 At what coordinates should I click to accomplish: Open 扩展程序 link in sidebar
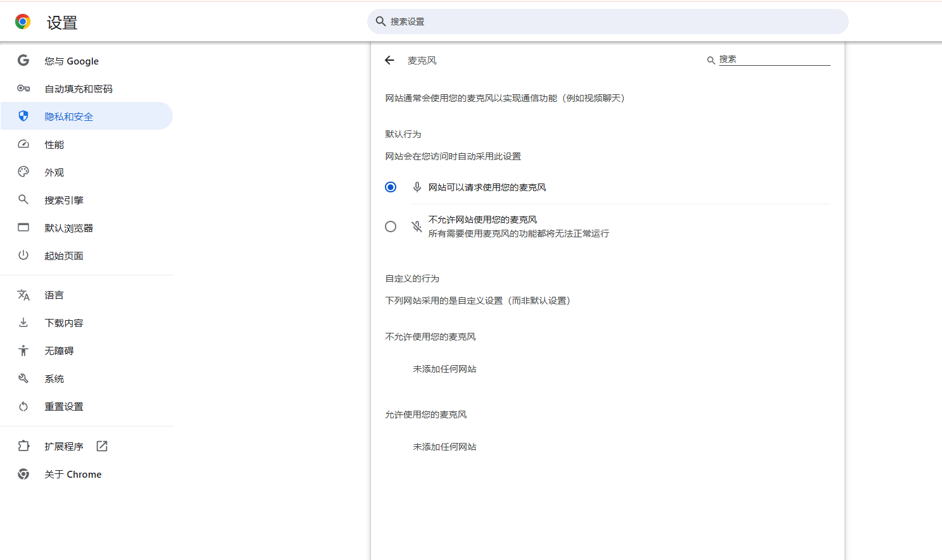87,446
